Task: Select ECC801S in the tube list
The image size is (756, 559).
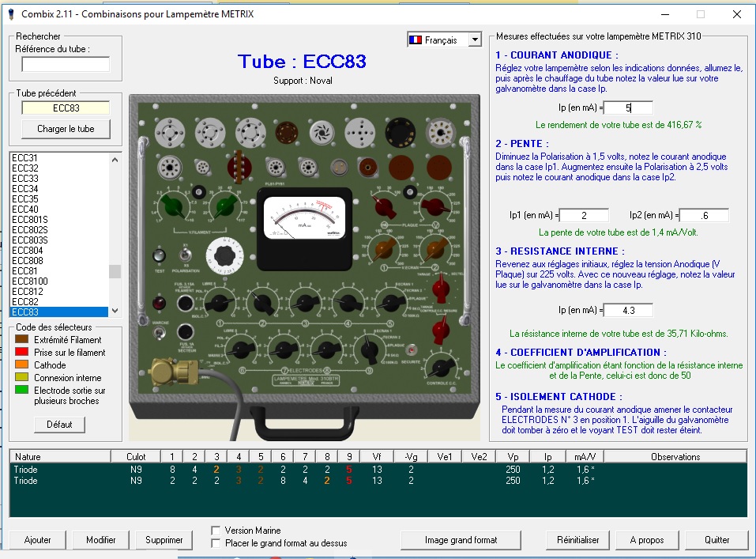Action: pyautogui.click(x=59, y=220)
